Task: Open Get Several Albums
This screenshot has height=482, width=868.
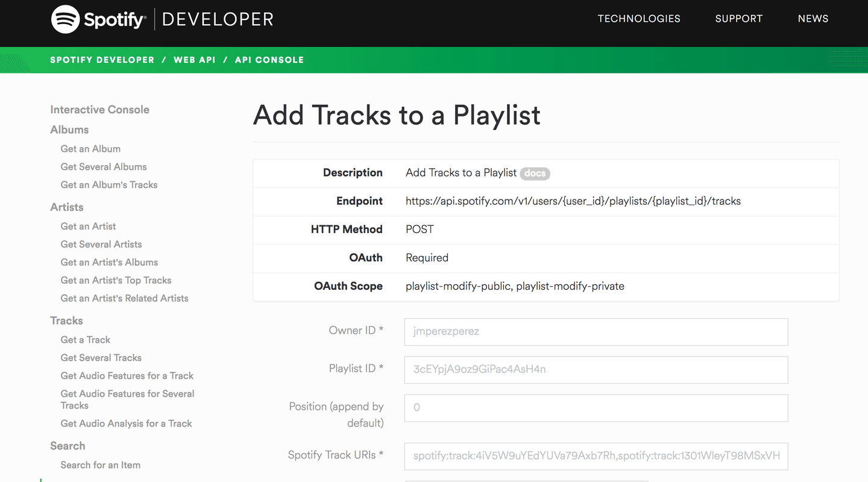Action: [104, 167]
